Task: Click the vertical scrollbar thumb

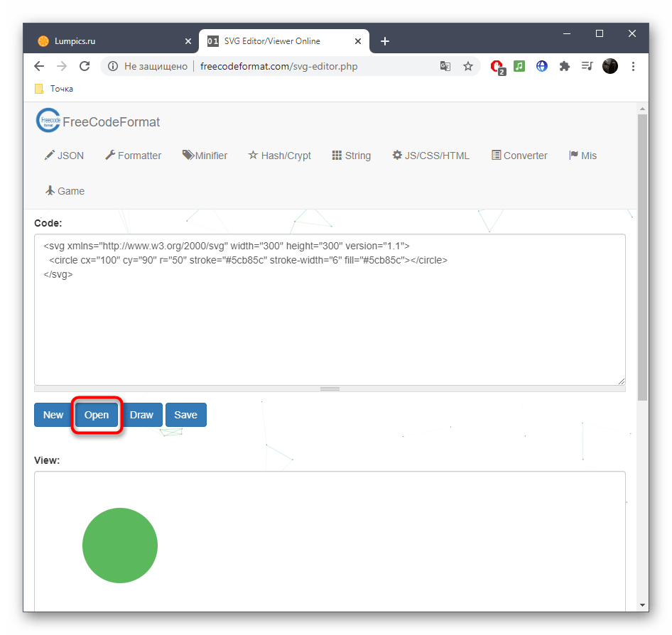Action: (x=642, y=257)
